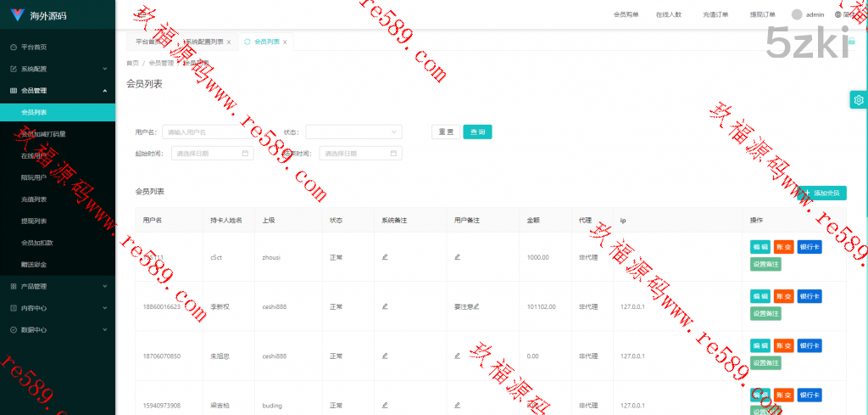868x415 pixels.
Task: Click system remark pencil icon for 朱旭忠
Action: 385,356
